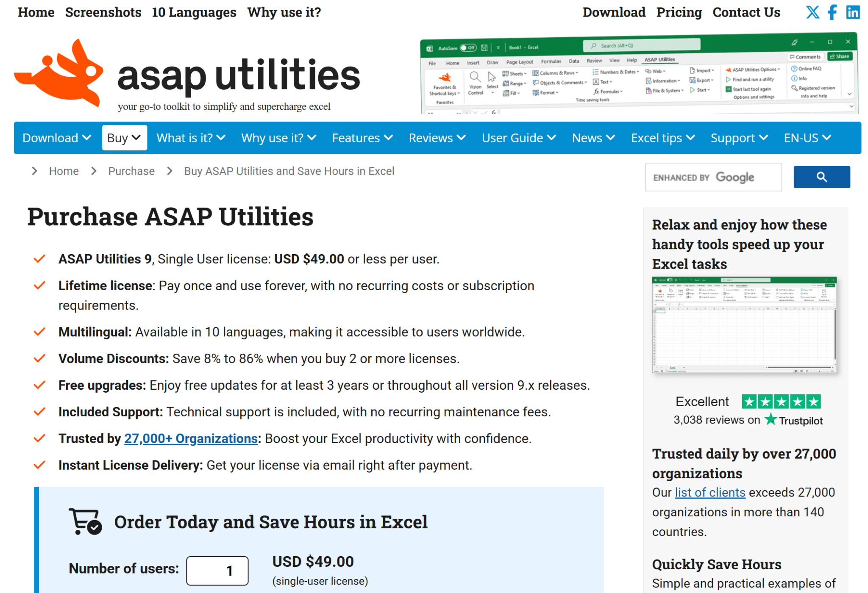Click the Enhanced by Google logo
Screen dimensions: 868x593
point(713,177)
